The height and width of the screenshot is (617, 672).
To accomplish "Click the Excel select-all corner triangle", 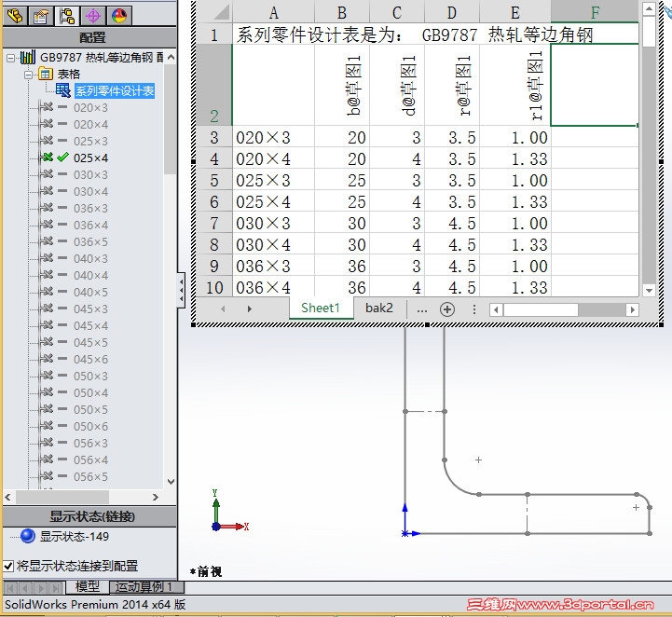I will point(222,12).
